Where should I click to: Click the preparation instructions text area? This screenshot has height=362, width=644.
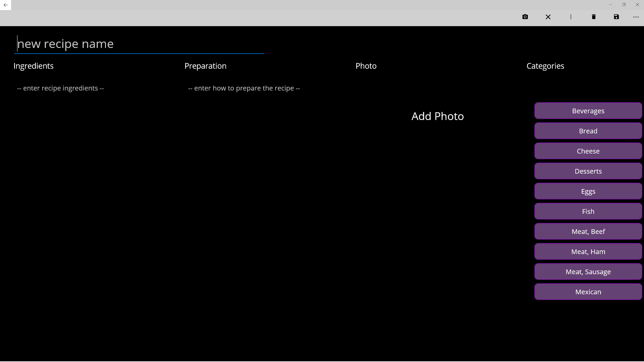(244, 88)
